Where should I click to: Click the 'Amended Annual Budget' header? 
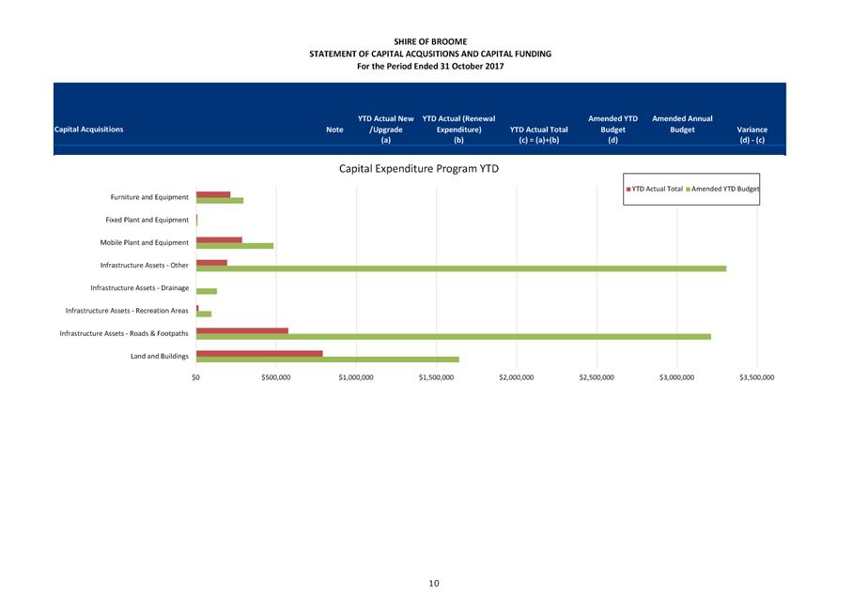click(x=682, y=124)
